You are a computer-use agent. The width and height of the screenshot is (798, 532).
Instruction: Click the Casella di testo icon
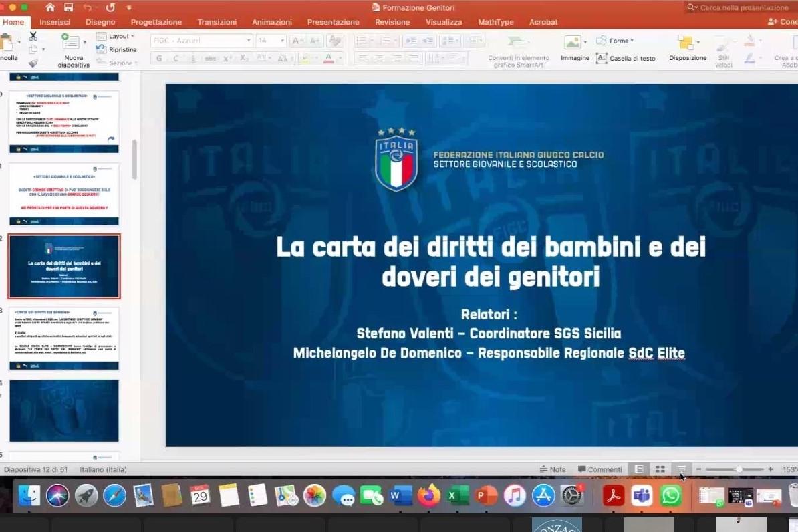tap(602, 58)
